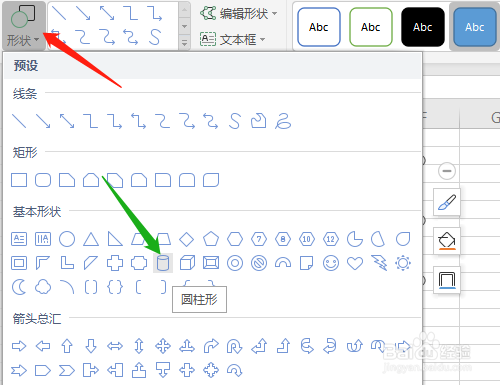Apply blue filled Abc shape style
The image size is (500, 385).
click(x=475, y=27)
